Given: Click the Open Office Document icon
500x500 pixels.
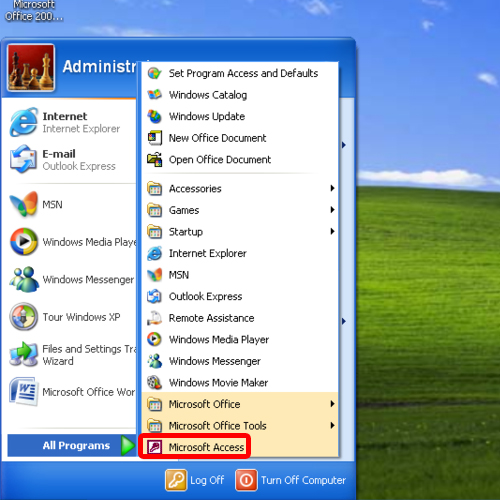Looking at the screenshot, I should (x=155, y=160).
